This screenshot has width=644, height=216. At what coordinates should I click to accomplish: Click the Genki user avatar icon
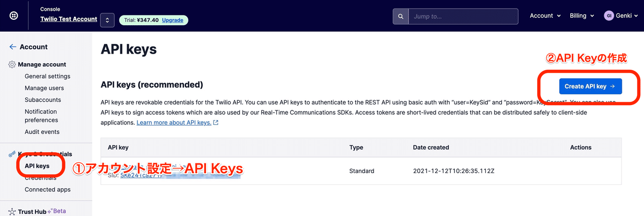pyautogui.click(x=609, y=16)
